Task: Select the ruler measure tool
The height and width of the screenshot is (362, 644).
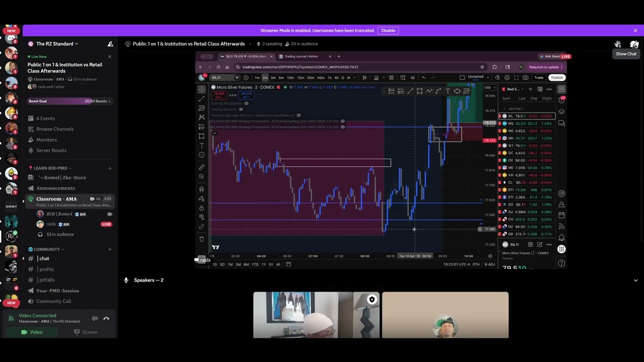Action: click(201, 167)
